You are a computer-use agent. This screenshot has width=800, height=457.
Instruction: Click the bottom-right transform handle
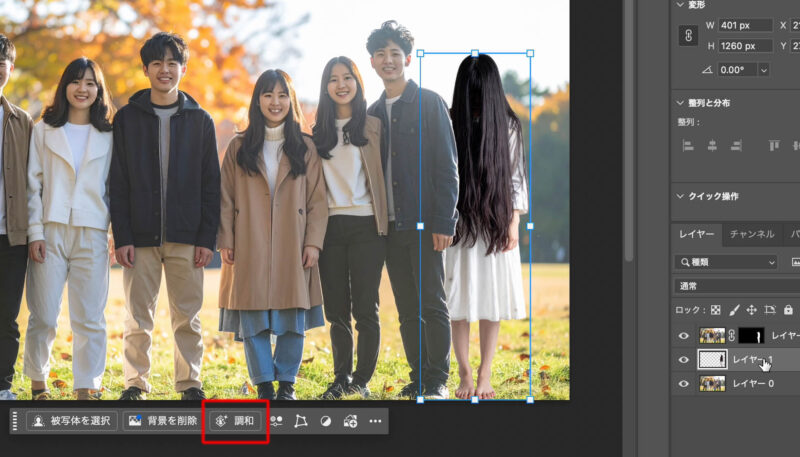point(530,399)
